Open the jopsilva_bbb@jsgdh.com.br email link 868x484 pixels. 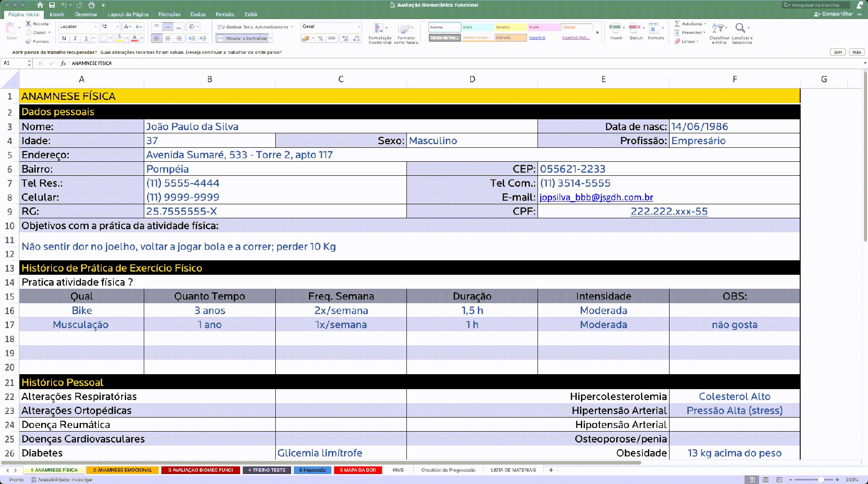tap(596, 197)
